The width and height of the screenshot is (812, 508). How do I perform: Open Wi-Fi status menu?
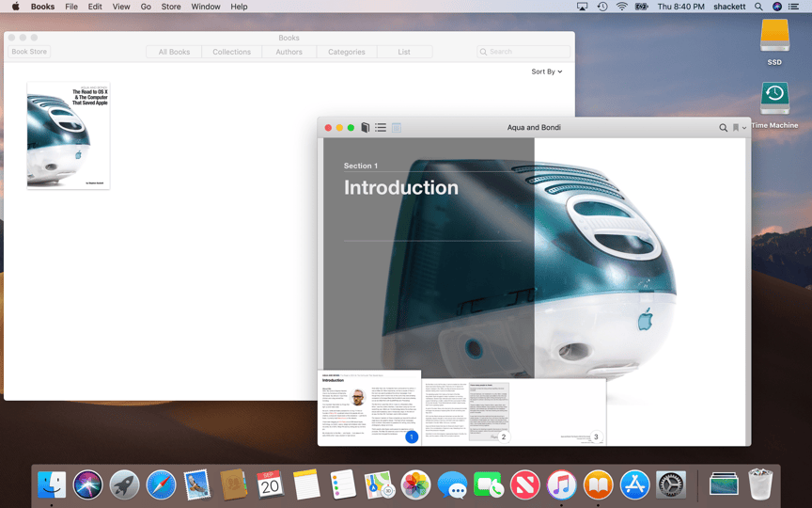tap(622, 7)
